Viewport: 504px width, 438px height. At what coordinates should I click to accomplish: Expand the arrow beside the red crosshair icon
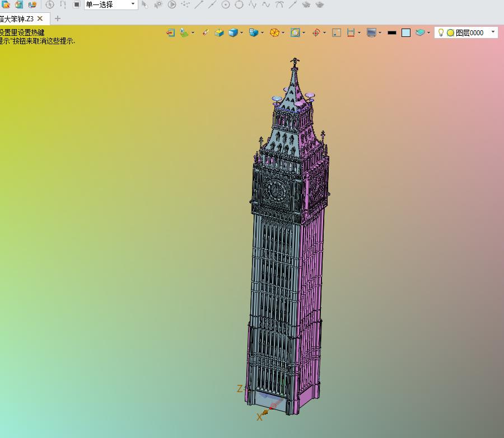coord(324,33)
